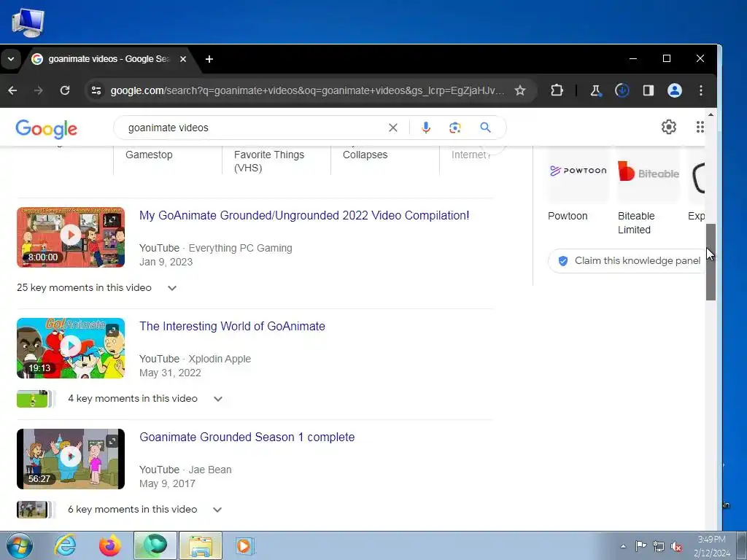
Task: Click the scrollbar up arrow
Action: coord(711,114)
